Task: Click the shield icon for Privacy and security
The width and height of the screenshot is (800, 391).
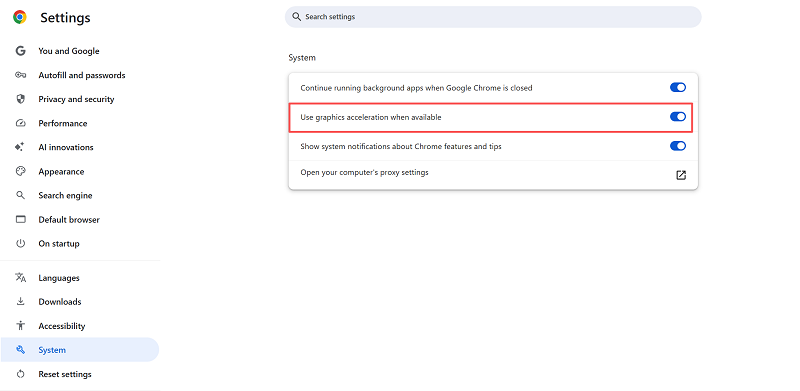Action: pos(20,99)
